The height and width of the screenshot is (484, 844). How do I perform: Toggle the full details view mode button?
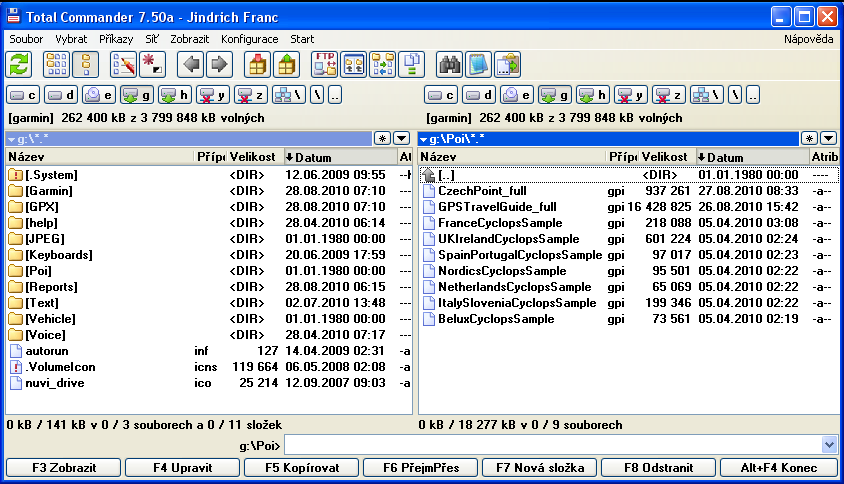[x=84, y=64]
